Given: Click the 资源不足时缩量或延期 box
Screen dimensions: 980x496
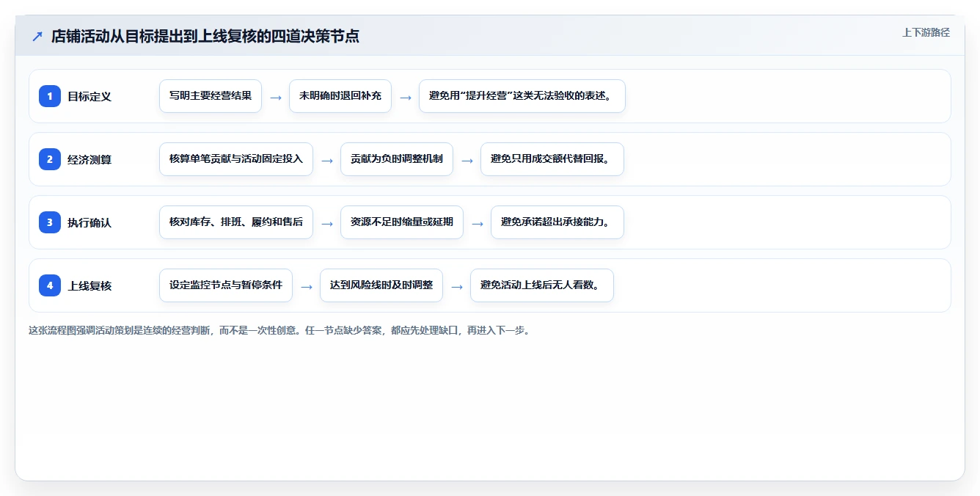Looking at the screenshot, I should pos(402,222).
